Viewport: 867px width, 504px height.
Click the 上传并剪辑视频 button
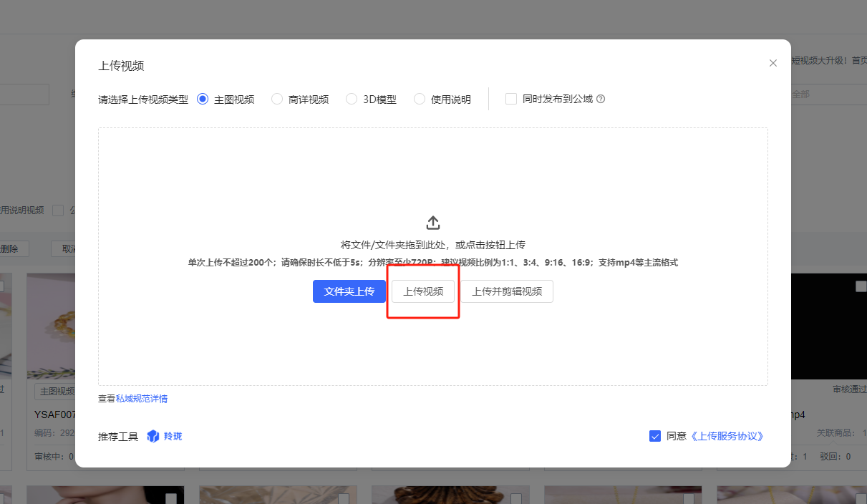click(x=507, y=291)
